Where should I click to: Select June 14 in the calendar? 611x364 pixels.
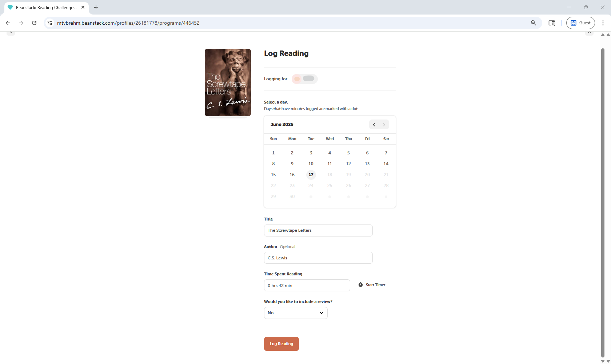(386, 164)
